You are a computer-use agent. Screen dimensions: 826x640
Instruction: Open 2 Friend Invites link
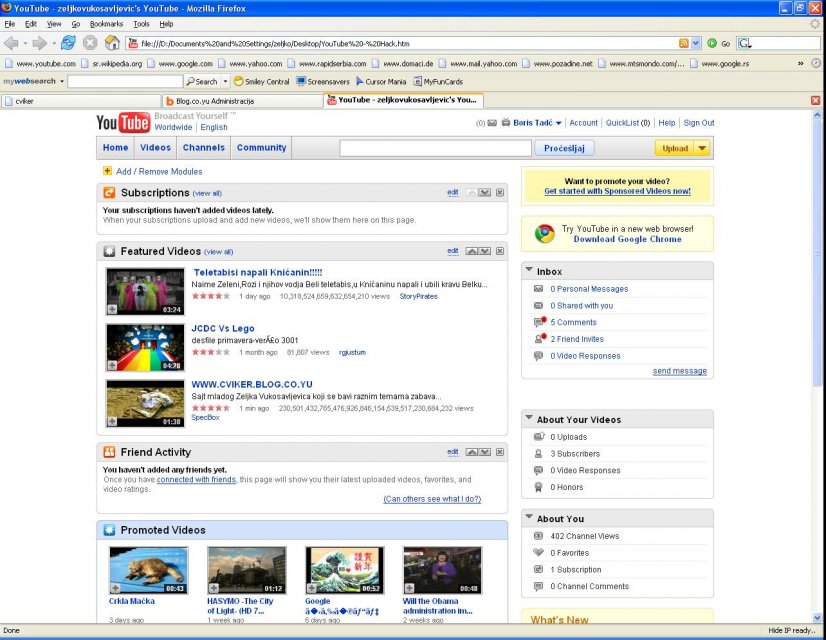pos(577,339)
